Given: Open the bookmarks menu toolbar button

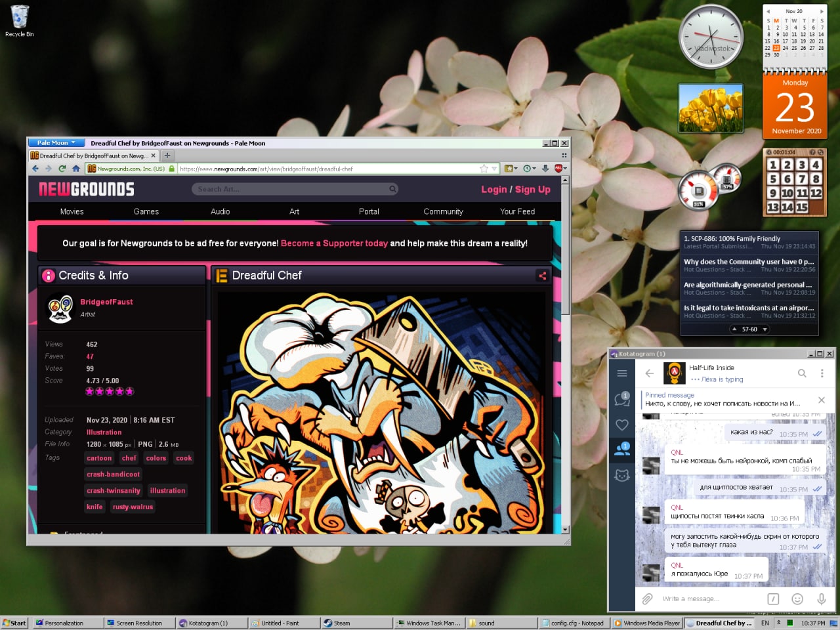Looking at the screenshot, I should tap(511, 169).
